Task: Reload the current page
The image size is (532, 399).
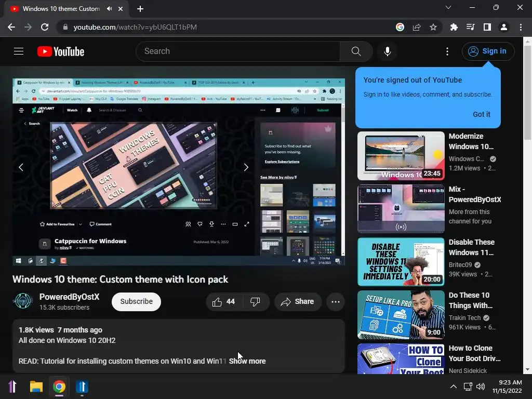Action: click(45, 27)
